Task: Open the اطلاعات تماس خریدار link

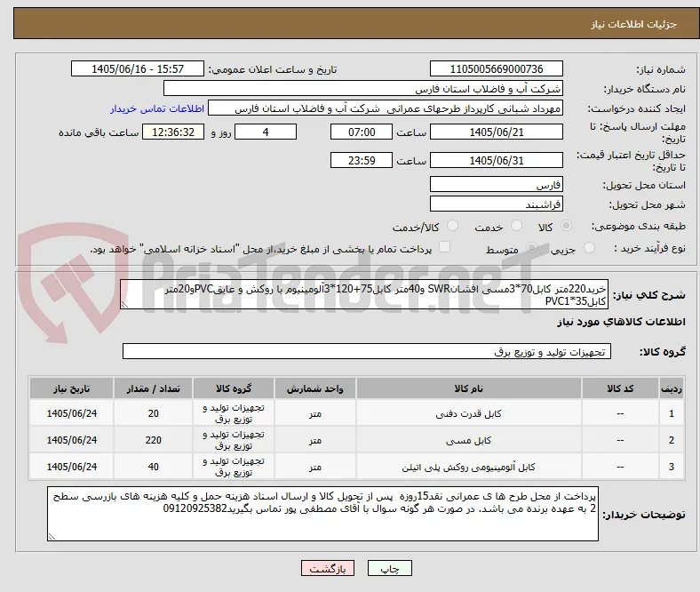Action: pyautogui.click(x=157, y=108)
